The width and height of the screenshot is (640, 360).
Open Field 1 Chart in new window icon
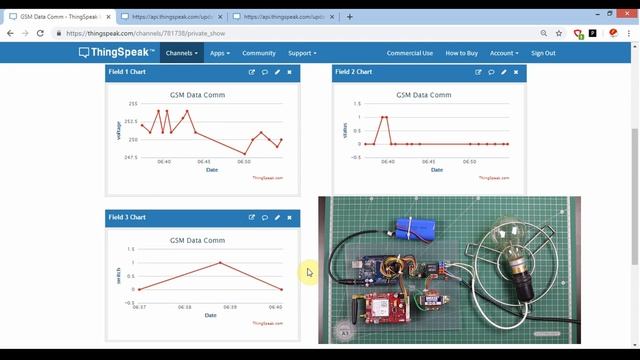coord(251,72)
